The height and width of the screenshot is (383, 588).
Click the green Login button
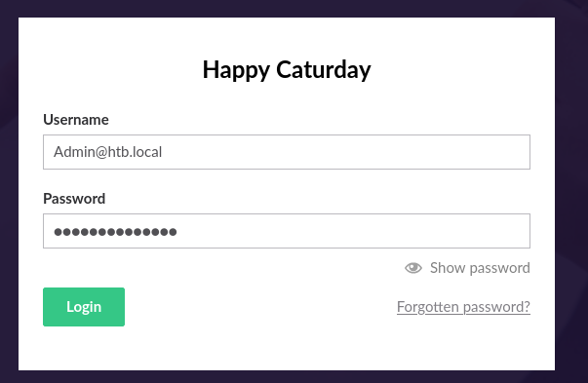(x=84, y=307)
